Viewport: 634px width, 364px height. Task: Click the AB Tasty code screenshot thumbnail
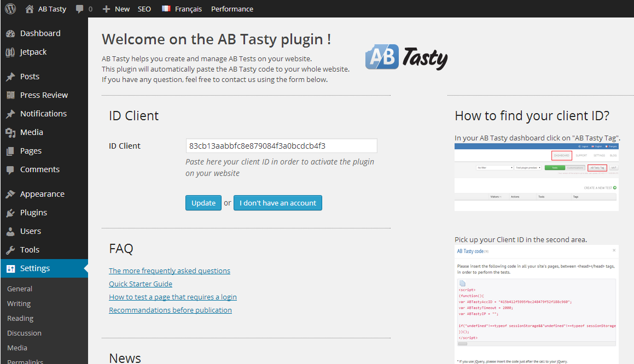(537, 305)
